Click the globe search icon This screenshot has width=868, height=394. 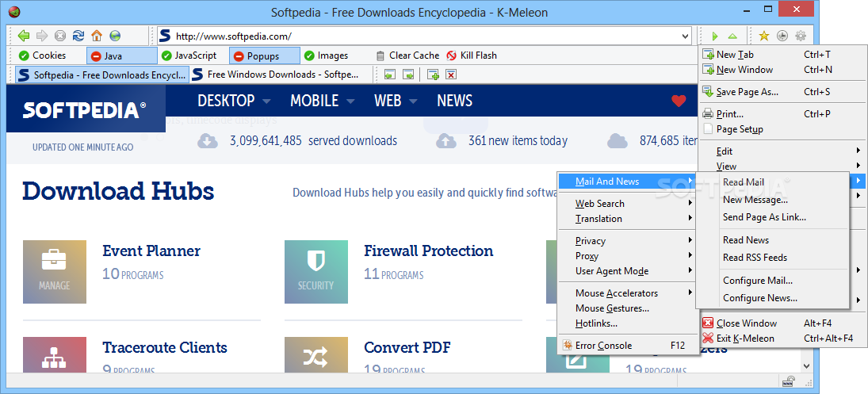coord(115,36)
